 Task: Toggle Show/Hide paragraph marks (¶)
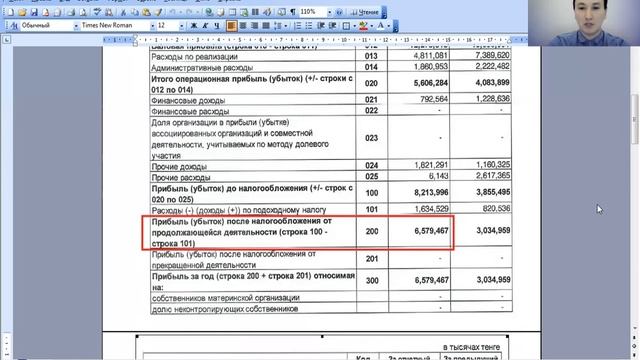click(x=293, y=12)
